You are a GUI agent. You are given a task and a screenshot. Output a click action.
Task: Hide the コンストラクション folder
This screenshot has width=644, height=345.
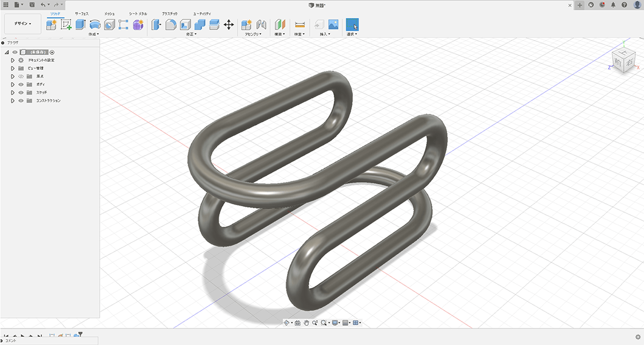(21, 100)
